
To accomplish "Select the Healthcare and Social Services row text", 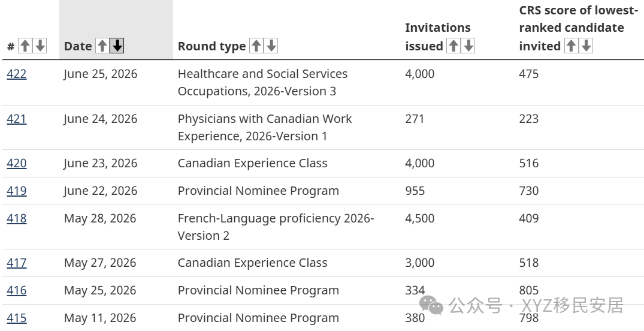I will click(x=262, y=82).
